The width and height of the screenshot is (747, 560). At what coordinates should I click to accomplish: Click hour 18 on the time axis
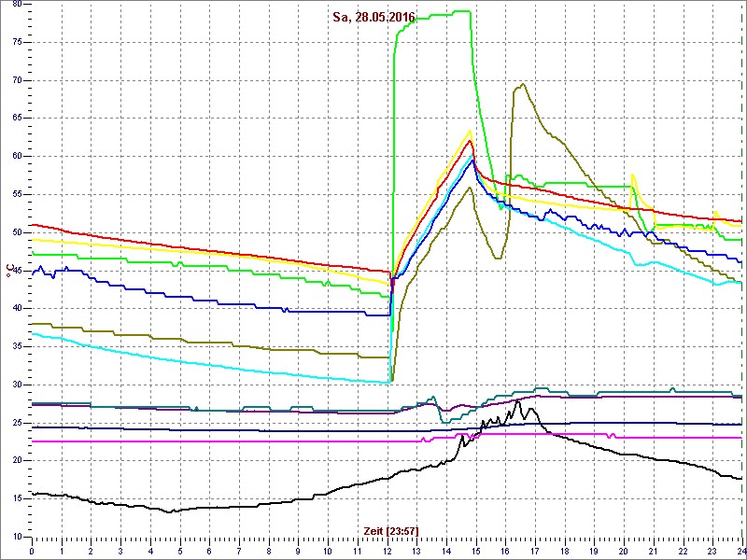coord(565,550)
